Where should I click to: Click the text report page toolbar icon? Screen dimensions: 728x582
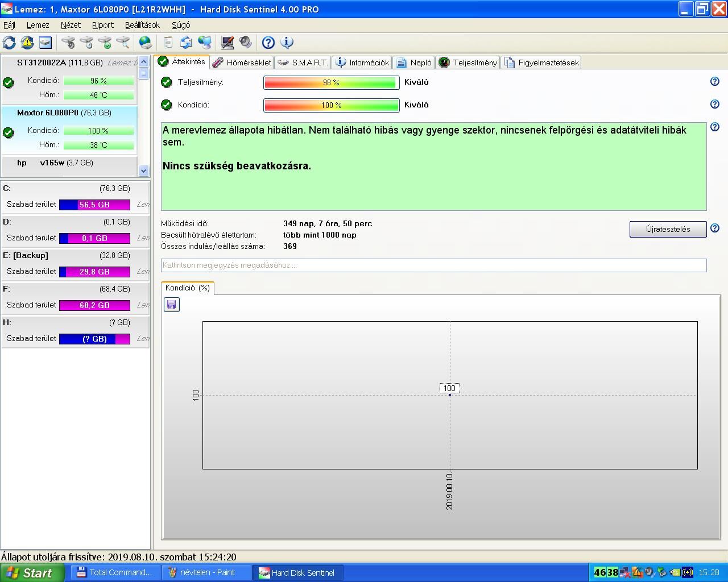[168, 43]
